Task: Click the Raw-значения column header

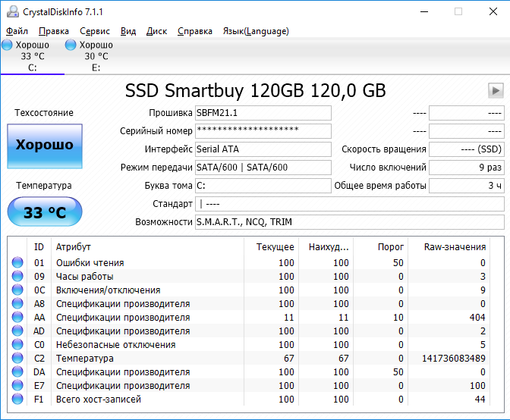Action: (x=449, y=247)
